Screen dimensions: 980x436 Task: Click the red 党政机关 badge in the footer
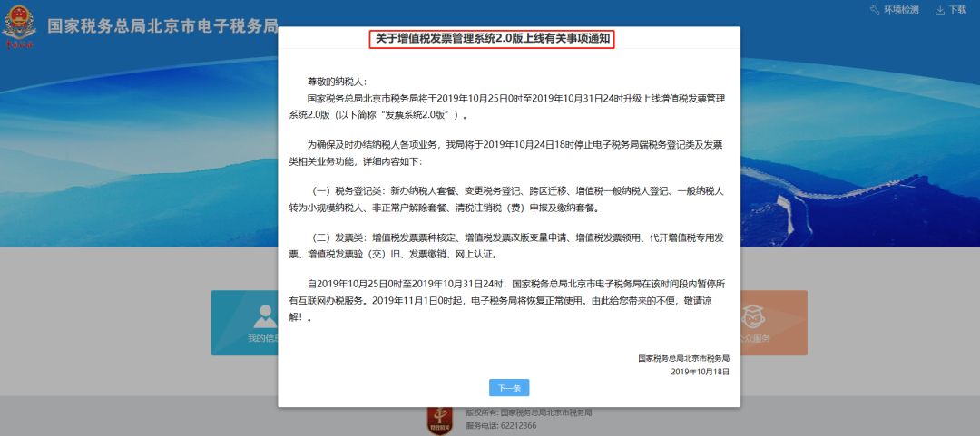[440, 421]
